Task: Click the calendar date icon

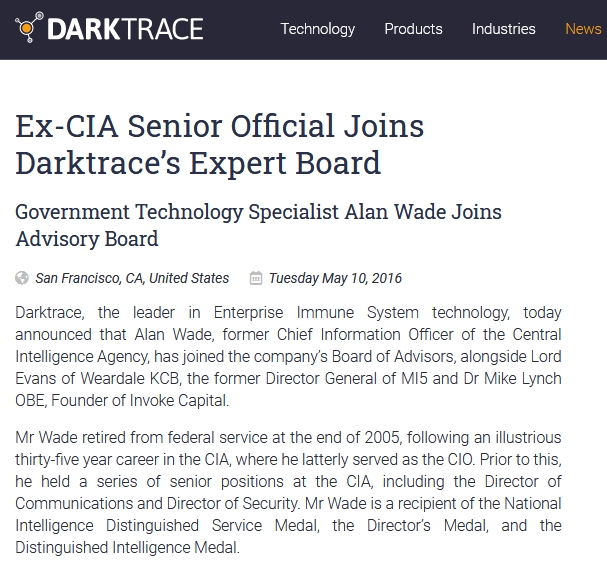Action: pyautogui.click(x=255, y=278)
